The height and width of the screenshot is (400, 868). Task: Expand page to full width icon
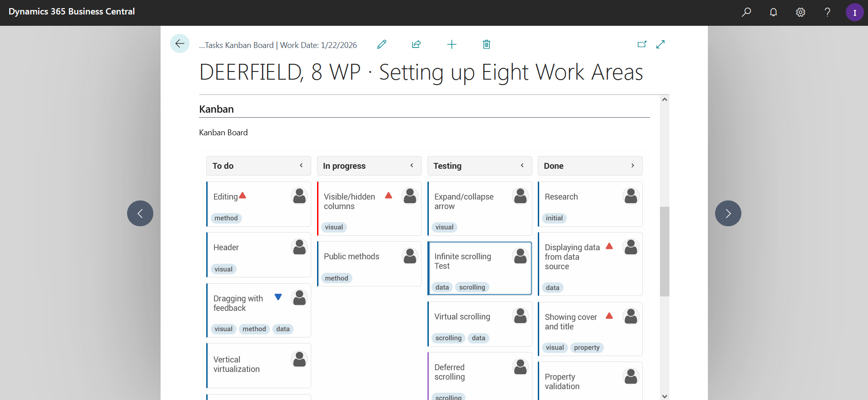660,44
